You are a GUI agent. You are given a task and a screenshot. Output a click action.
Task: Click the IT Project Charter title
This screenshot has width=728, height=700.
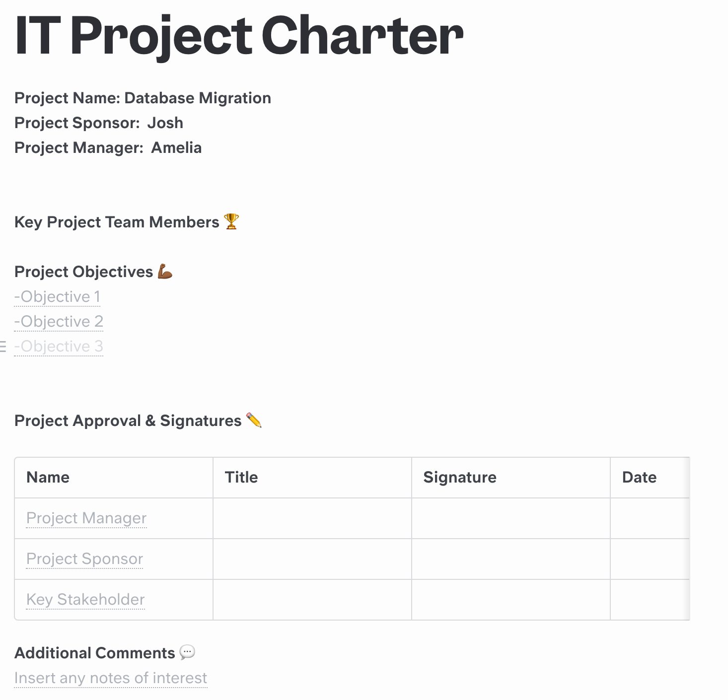click(239, 36)
